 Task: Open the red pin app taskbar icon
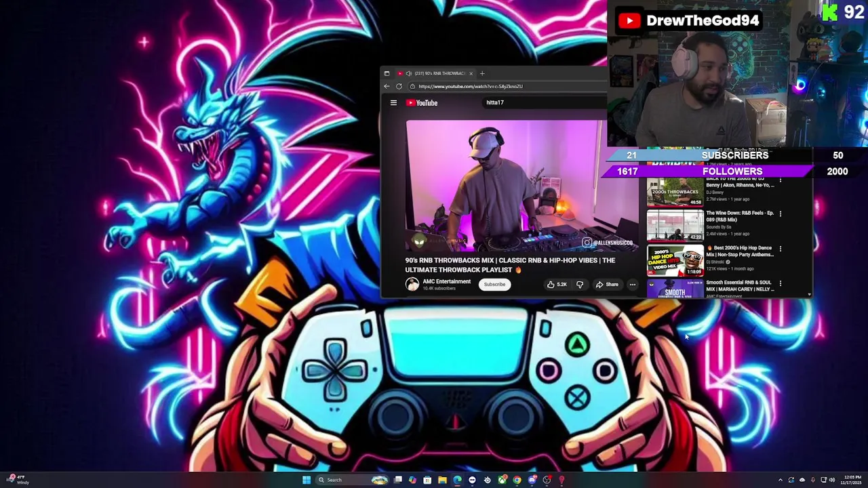tap(561, 480)
